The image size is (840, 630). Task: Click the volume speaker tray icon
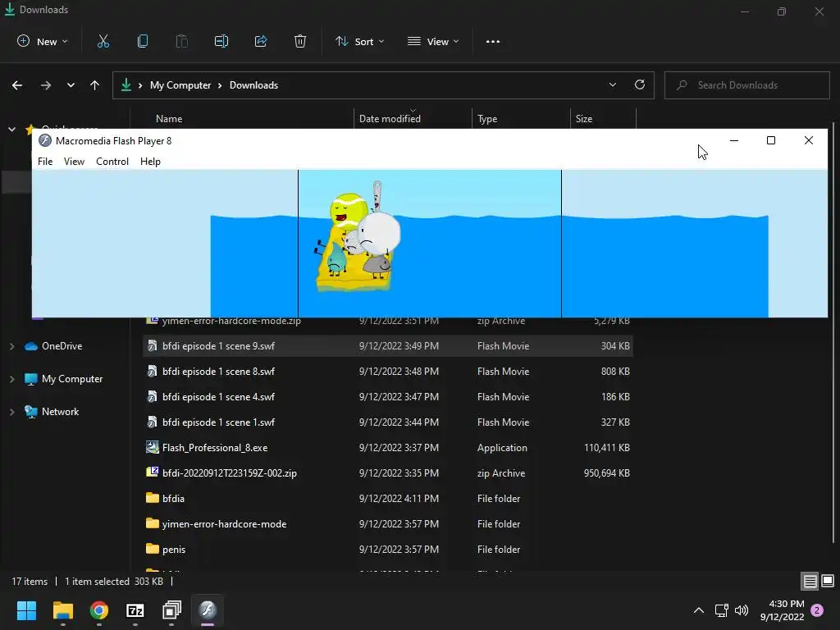pos(742,610)
